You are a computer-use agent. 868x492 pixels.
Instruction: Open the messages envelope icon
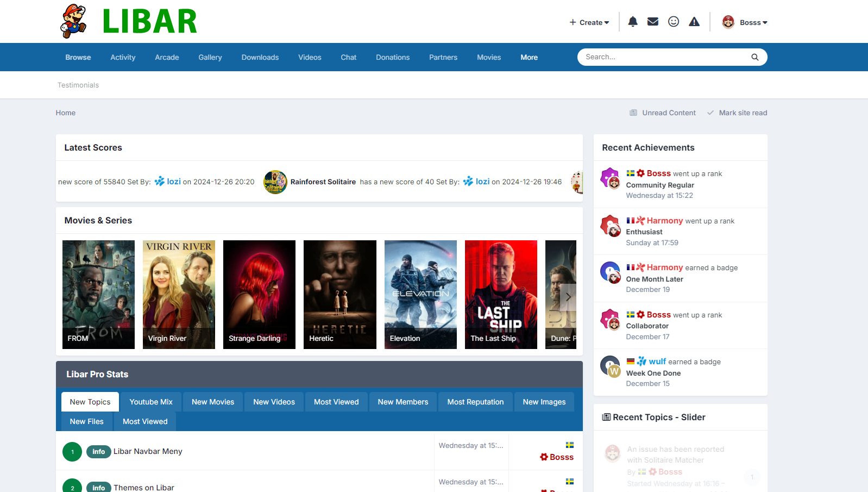pyautogui.click(x=653, y=22)
